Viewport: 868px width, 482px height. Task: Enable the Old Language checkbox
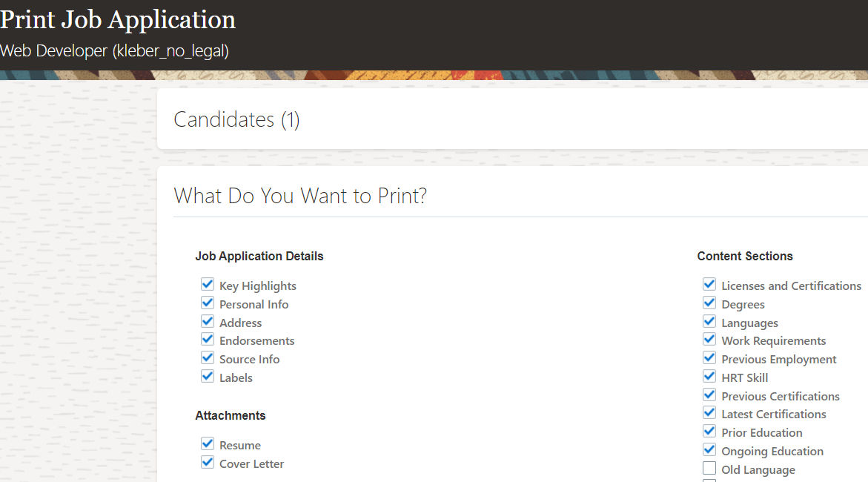point(709,468)
